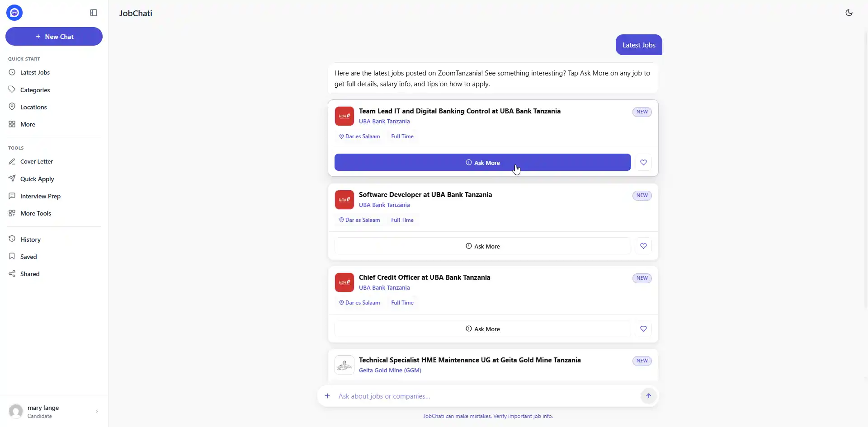
Task: Favorite the Chief Credit Officer job
Action: [x=643, y=329]
